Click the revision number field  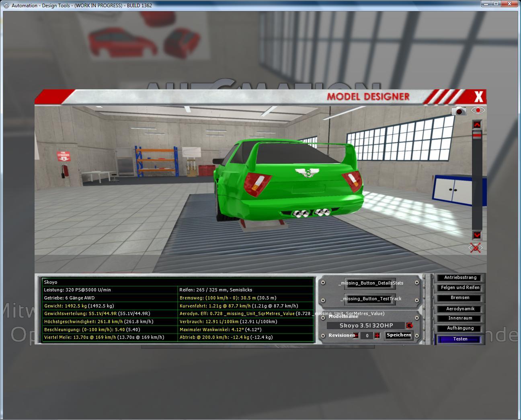click(x=367, y=336)
